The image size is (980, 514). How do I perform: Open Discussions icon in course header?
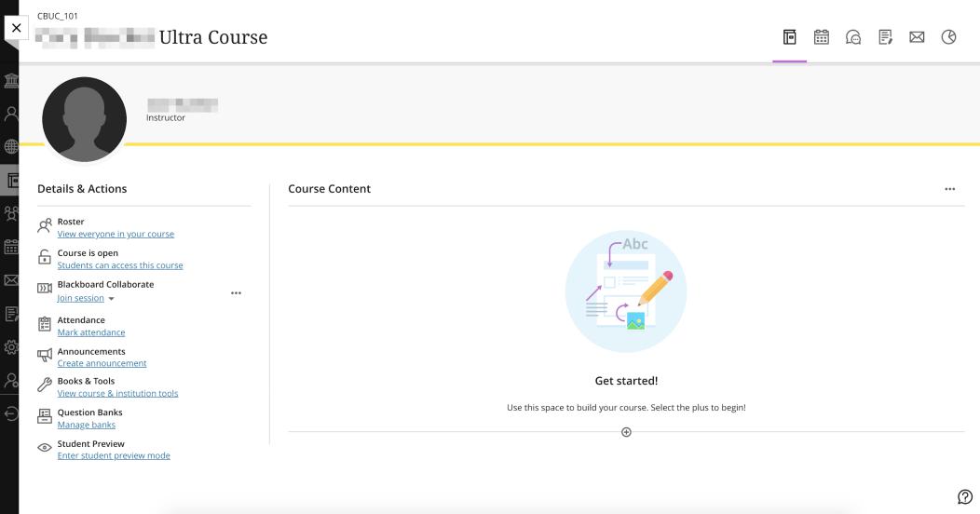[853, 37]
